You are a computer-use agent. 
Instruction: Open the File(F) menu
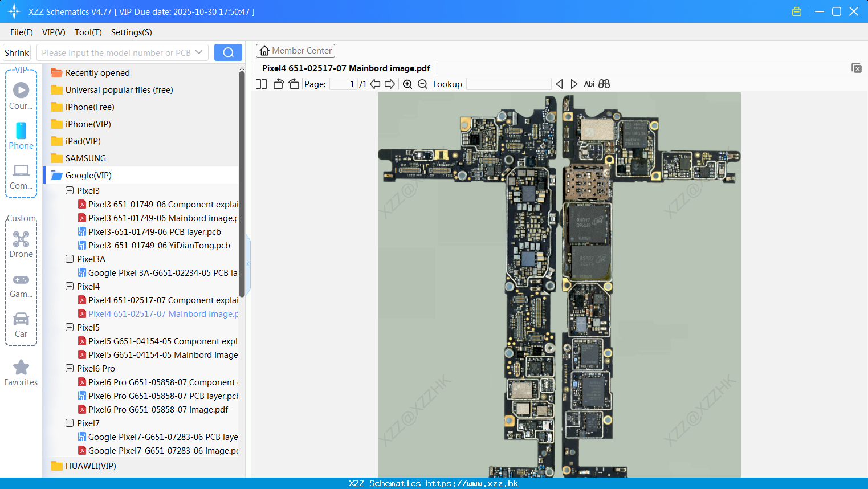22,32
